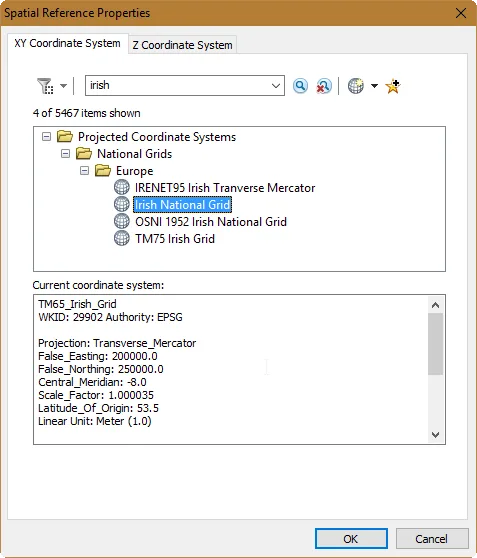
Task: Close the Spatial Reference Properties dialog
Action: (x=461, y=13)
